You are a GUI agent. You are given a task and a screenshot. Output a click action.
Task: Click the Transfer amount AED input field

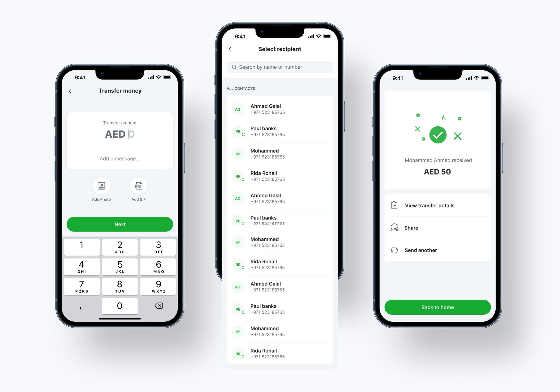point(120,134)
